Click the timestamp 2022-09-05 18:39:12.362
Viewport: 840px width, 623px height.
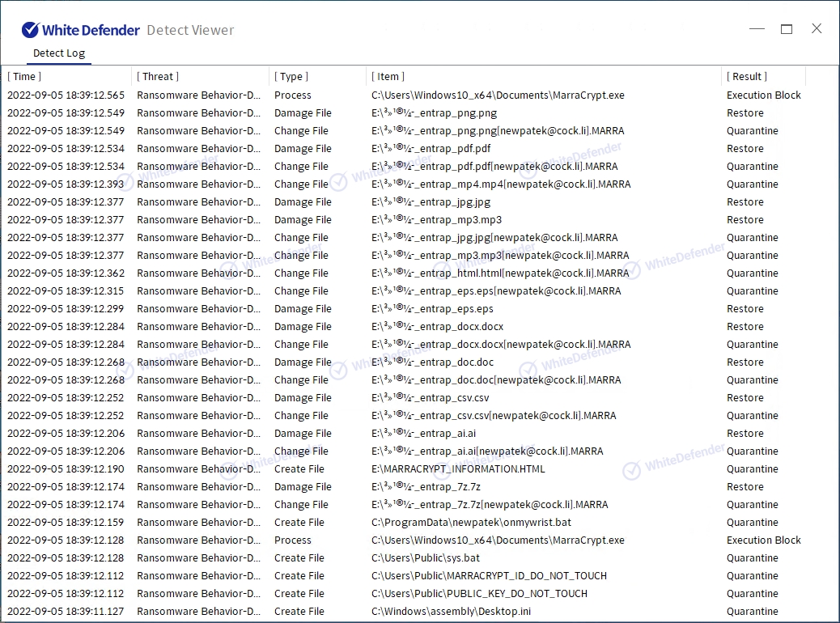point(66,273)
